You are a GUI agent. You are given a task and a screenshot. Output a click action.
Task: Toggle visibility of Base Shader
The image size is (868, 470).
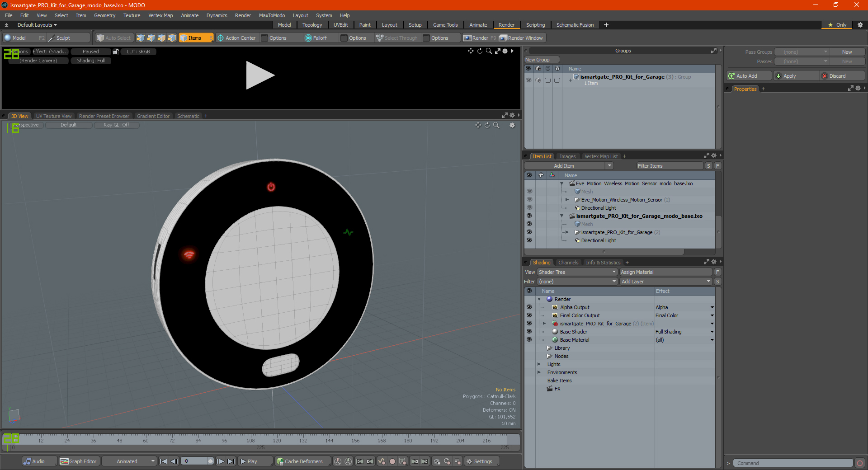coord(529,332)
